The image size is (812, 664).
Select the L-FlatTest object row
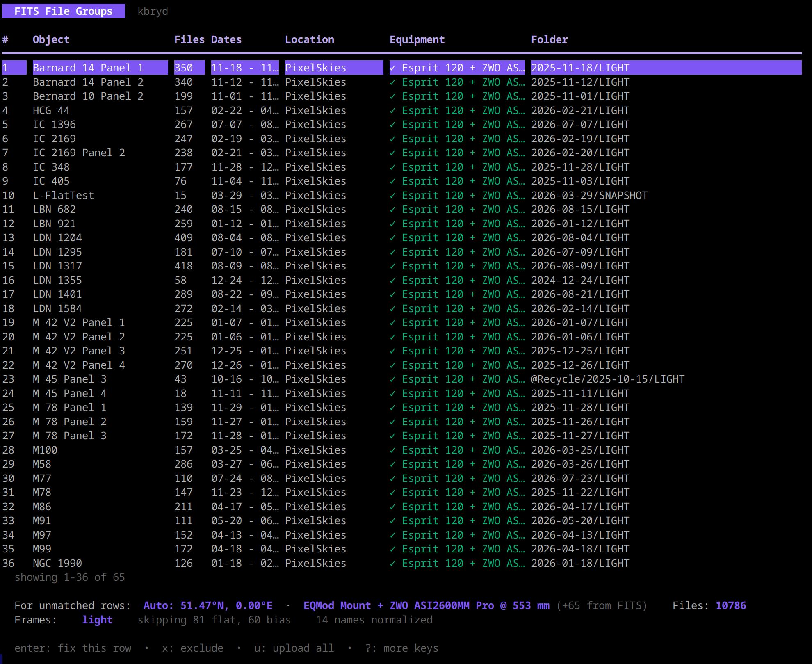pyautogui.click(x=402, y=195)
